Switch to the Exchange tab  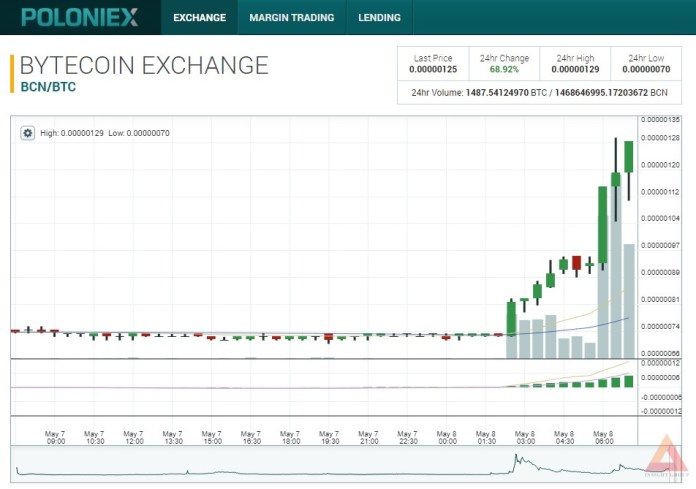(x=199, y=17)
